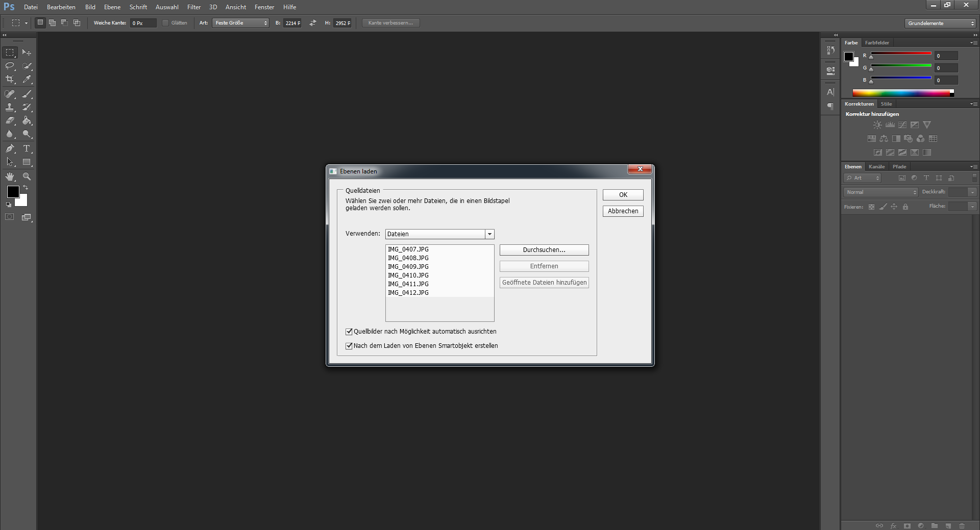Expand the Grundelemente workspace dropdown
This screenshot has height=530, width=980.
[x=940, y=23]
